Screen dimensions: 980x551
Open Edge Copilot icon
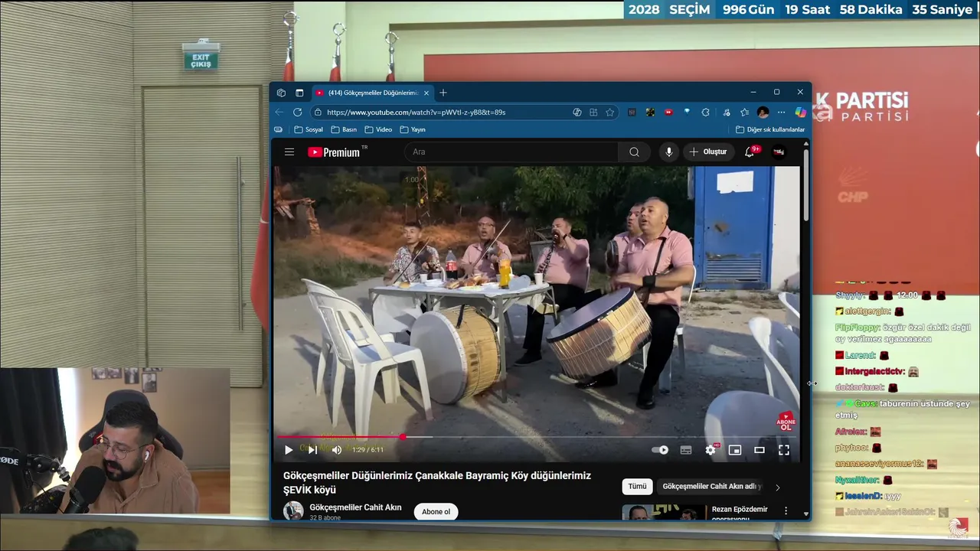click(800, 112)
